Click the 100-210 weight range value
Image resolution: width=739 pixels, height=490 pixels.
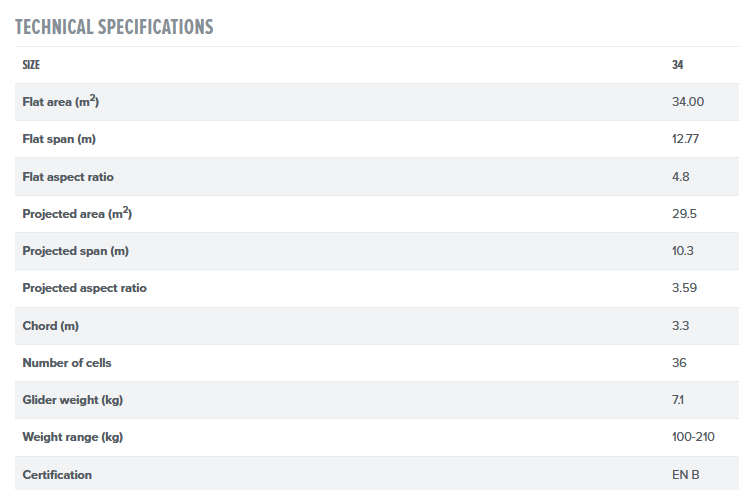pos(693,437)
